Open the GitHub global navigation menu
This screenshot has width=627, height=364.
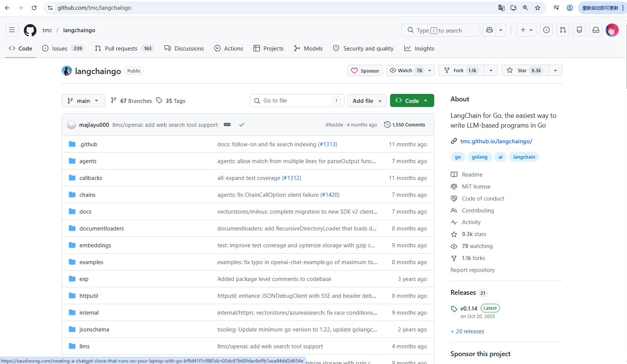tap(12, 30)
